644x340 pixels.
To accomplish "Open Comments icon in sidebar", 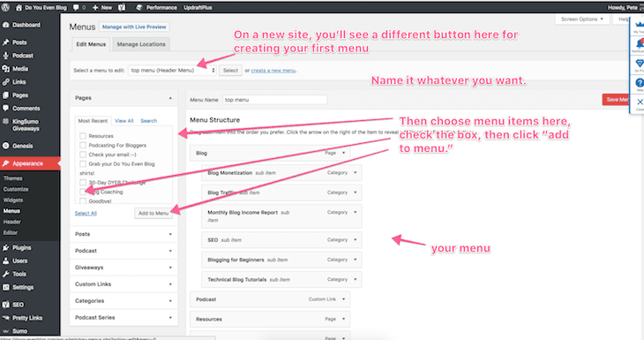I will (6, 108).
